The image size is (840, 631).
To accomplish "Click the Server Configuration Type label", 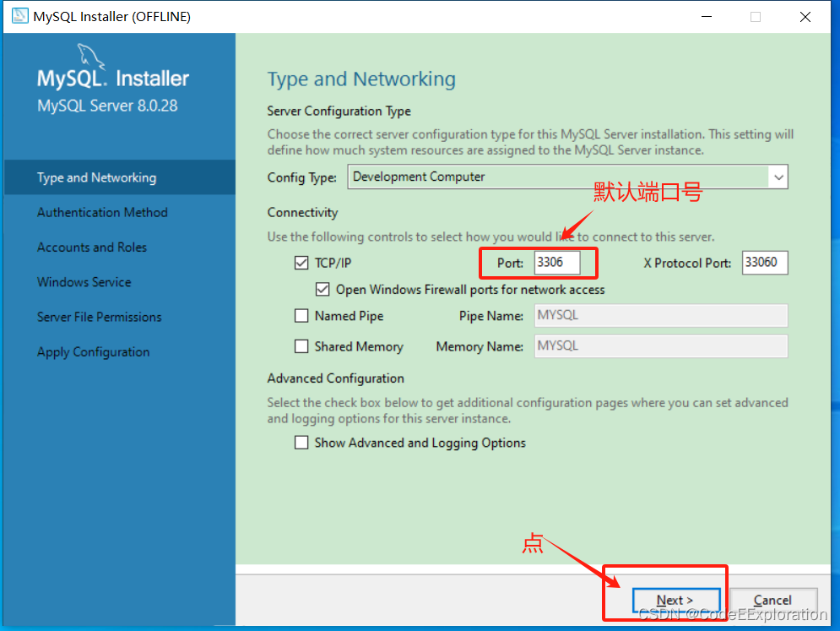I will [x=339, y=111].
